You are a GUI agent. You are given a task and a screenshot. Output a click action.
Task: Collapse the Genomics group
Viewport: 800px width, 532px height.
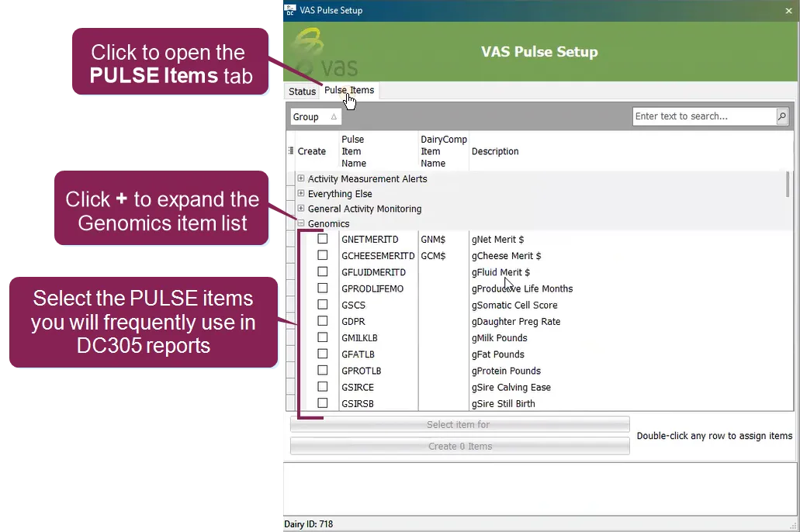pyautogui.click(x=301, y=223)
